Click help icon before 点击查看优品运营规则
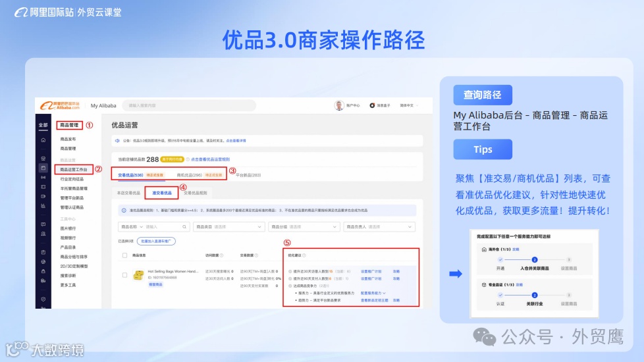Image resolution: width=644 pixels, height=362 pixels. pos(188,159)
